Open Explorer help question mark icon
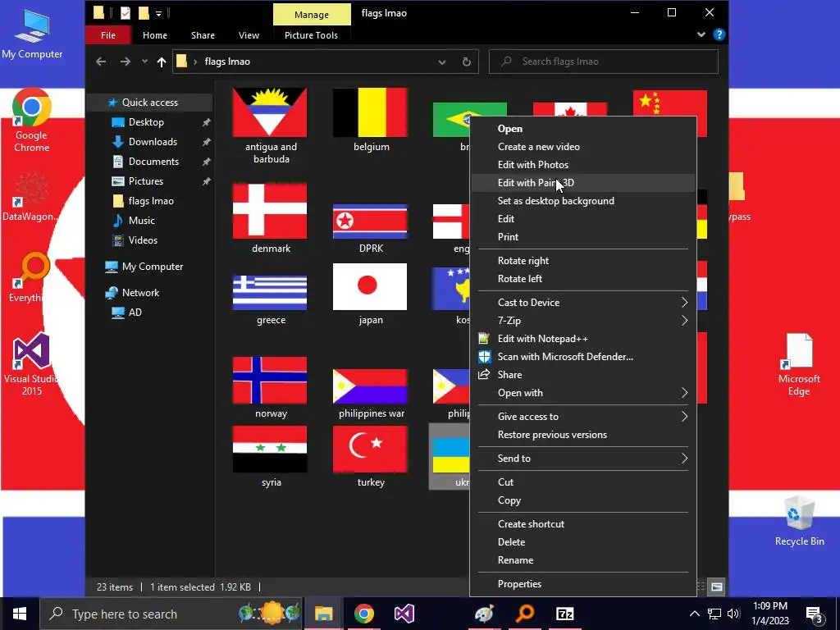Image resolution: width=840 pixels, height=630 pixels. [719, 34]
